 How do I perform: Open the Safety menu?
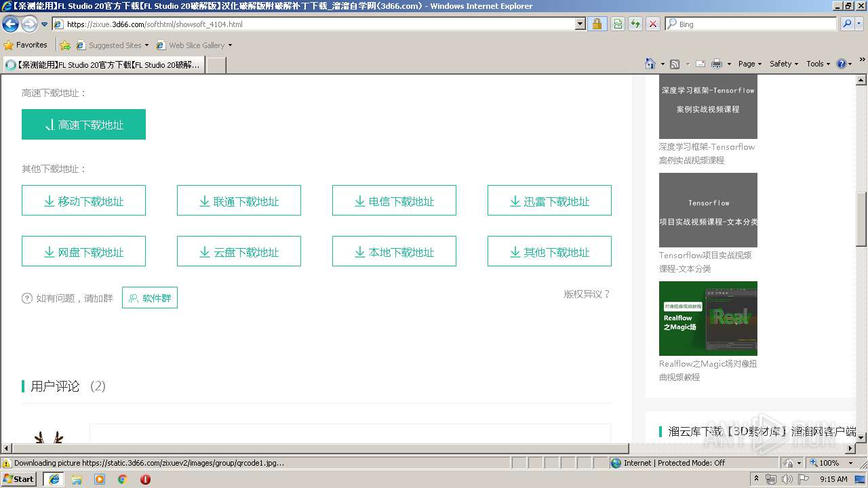click(784, 64)
